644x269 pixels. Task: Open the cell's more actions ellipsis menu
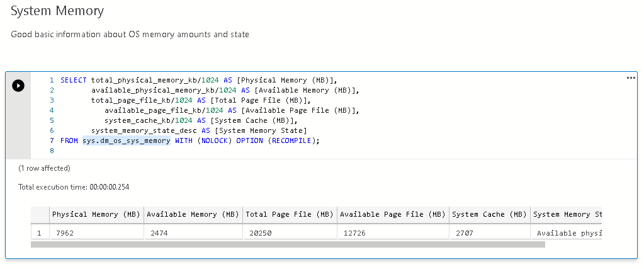point(631,78)
